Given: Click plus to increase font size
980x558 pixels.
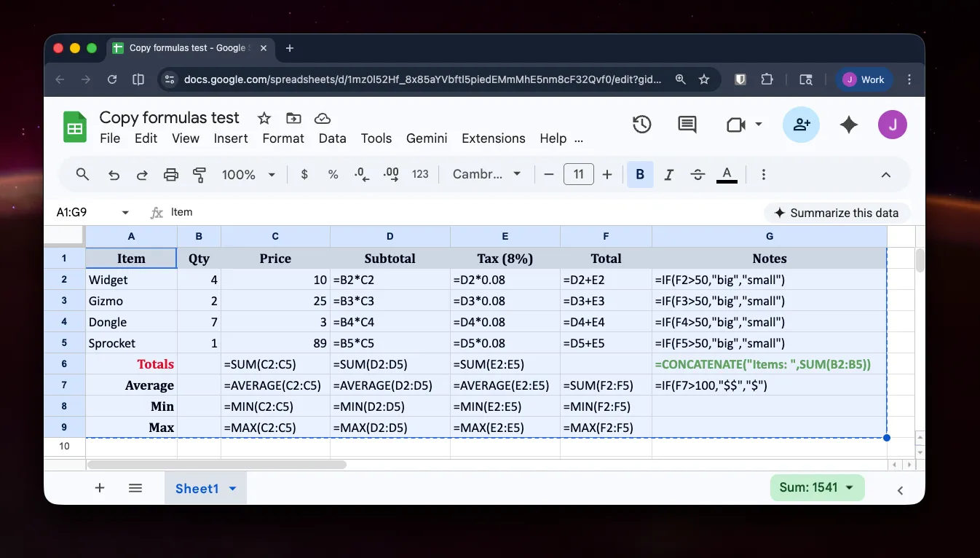Looking at the screenshot, I should coord(607,175).
